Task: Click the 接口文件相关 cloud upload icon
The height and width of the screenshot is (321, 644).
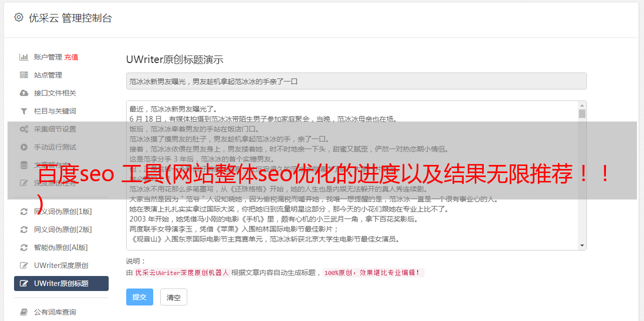Action: 24,93
